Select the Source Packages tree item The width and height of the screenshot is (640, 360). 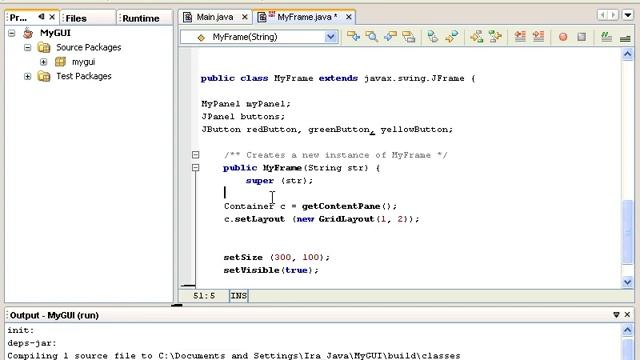coord(89,47)
